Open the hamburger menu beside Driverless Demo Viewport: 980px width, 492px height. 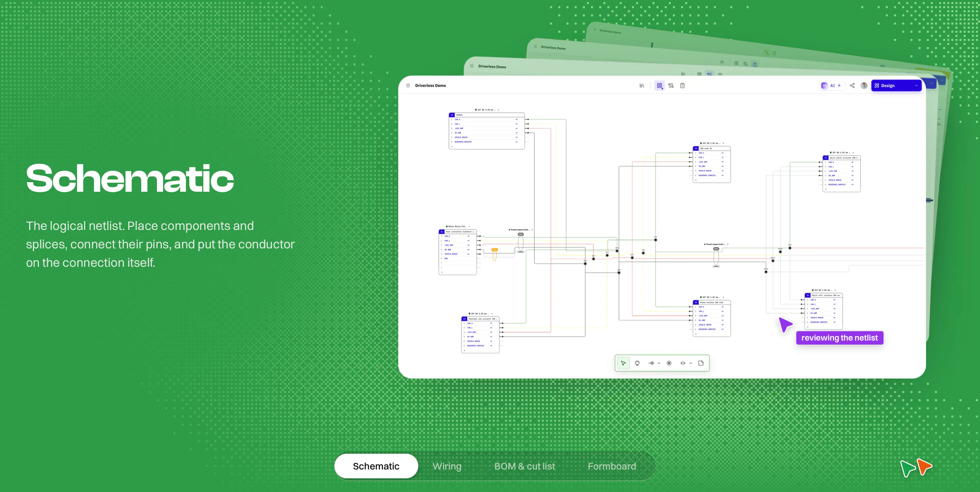click(408, 86)
